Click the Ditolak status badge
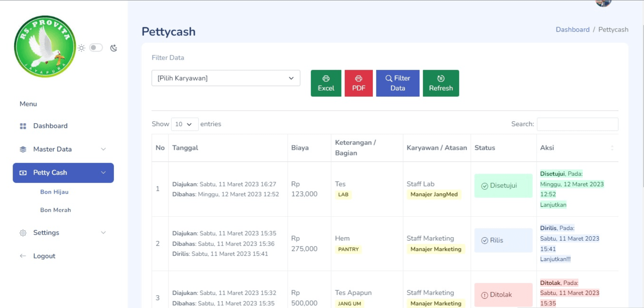Viewport: 644px width, 308px height. coord(503,295)
